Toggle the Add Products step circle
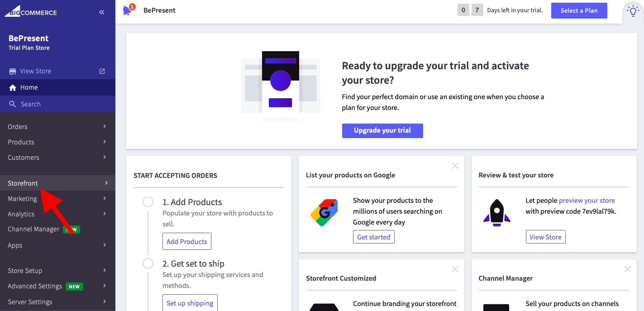The height and width of the screenshot is (311, 644). 148,202
